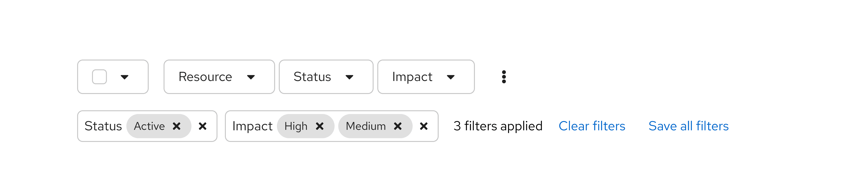Open the bulk select caret next to checkbox
Viewport: 868px width, 188px height.
(124, 77)
